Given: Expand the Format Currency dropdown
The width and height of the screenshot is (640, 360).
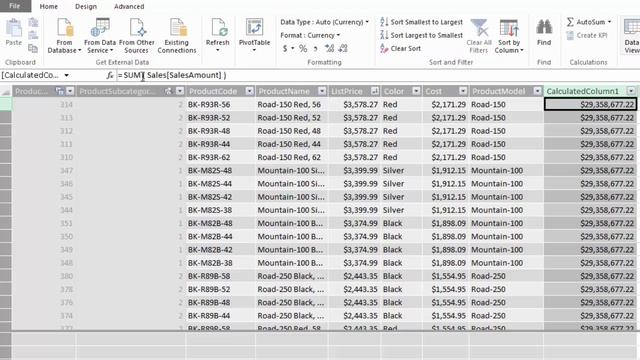Looking at the screenshot, I should tap(338, 36).
